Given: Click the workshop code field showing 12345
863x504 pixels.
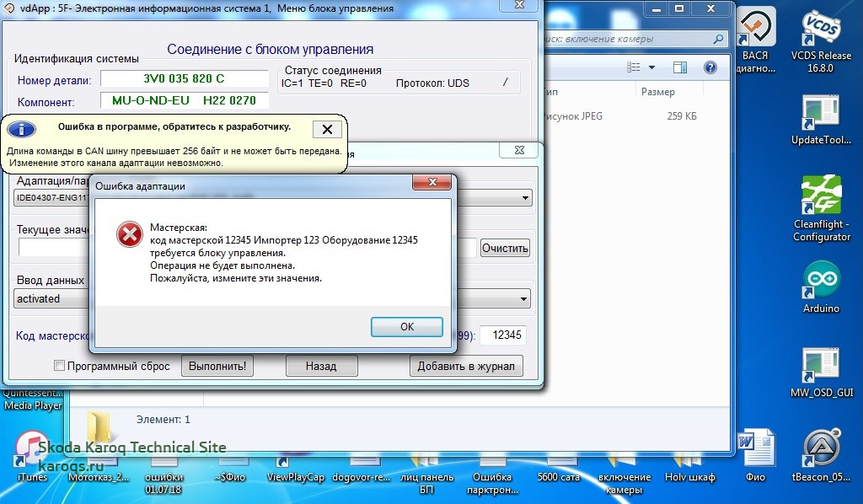Looking at the screenshot, I should pyautogui.click(x=507, y=335).
